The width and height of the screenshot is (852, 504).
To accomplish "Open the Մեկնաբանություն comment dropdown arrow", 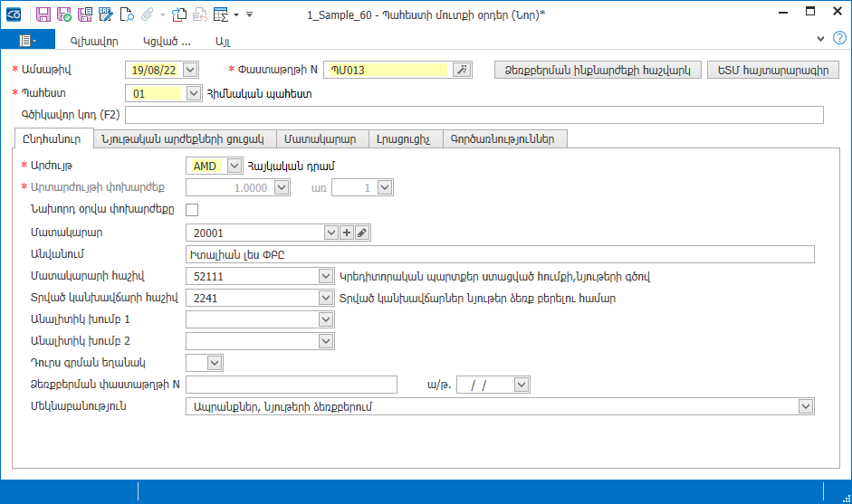I will (806, 406).
